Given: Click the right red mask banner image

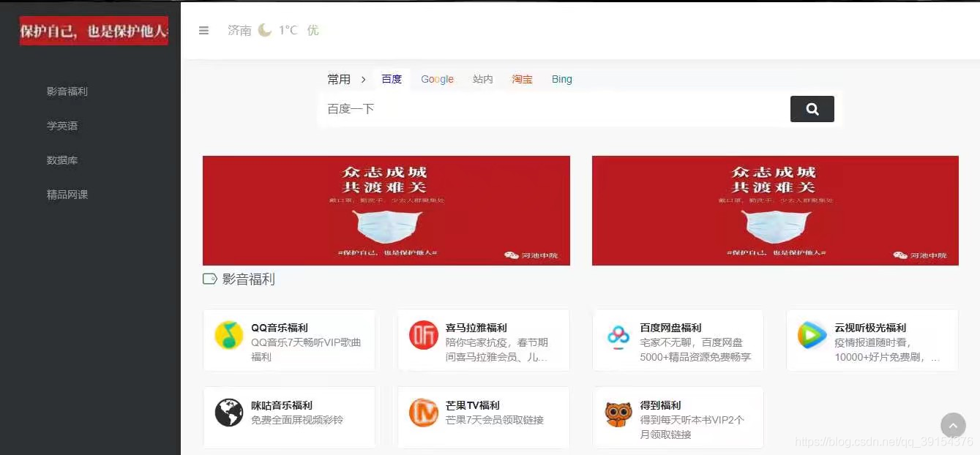Looking at the screenshot, I should [775, 211].
